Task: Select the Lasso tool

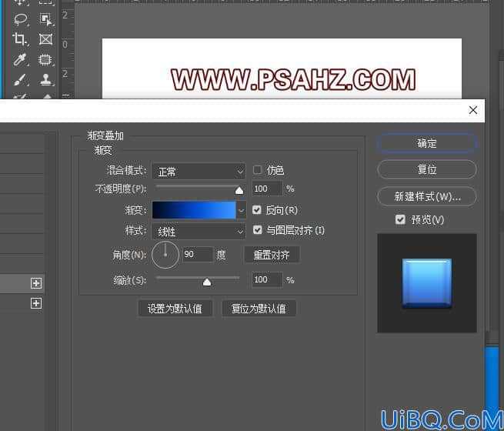Action: (x=21, y=19)
